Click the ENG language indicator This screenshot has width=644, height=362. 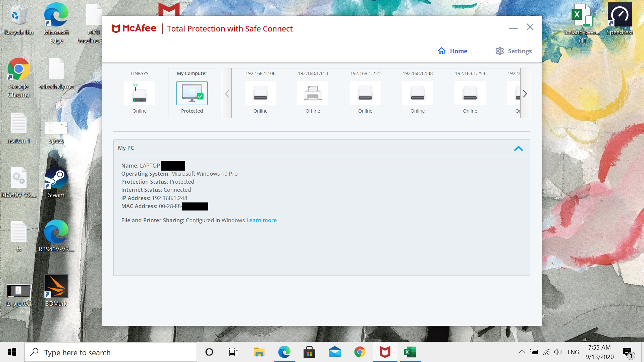(573, 352)
